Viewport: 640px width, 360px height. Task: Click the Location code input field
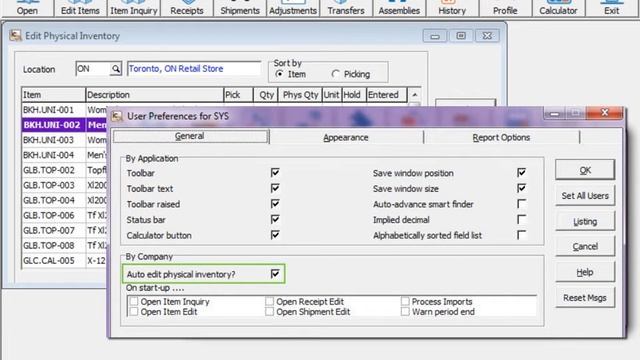click(93, 69)
